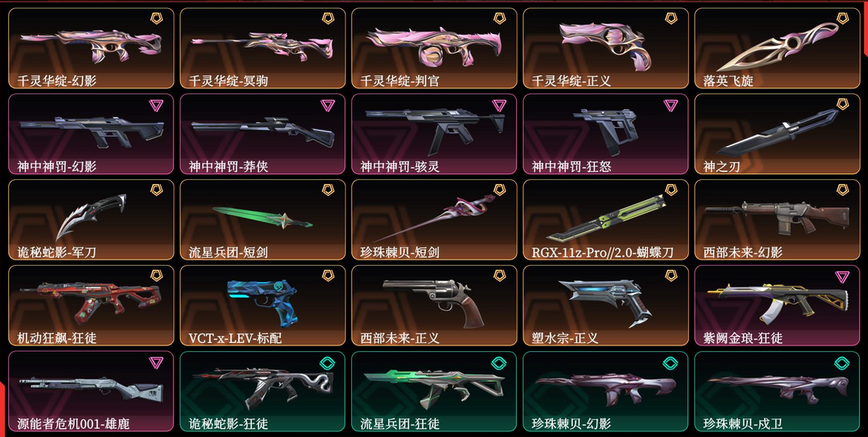Click the pink rarity icon on 神中神罚-狂怒

click(671, 105)
